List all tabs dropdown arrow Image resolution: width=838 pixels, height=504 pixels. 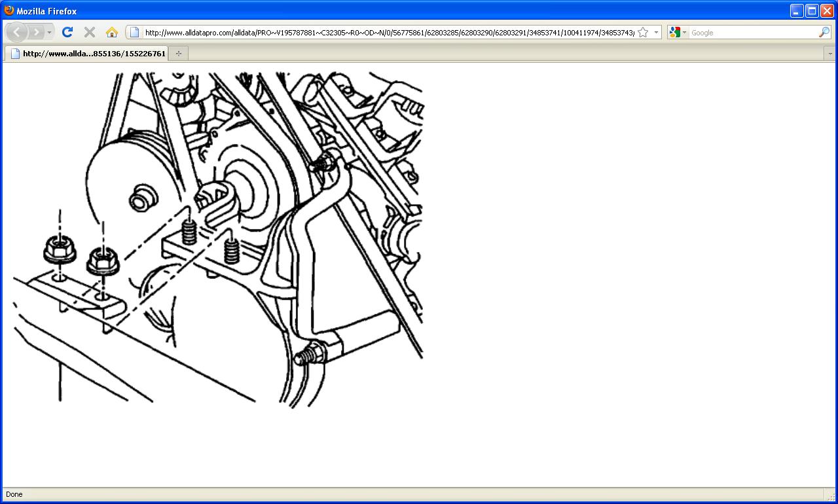pos(830,54)
